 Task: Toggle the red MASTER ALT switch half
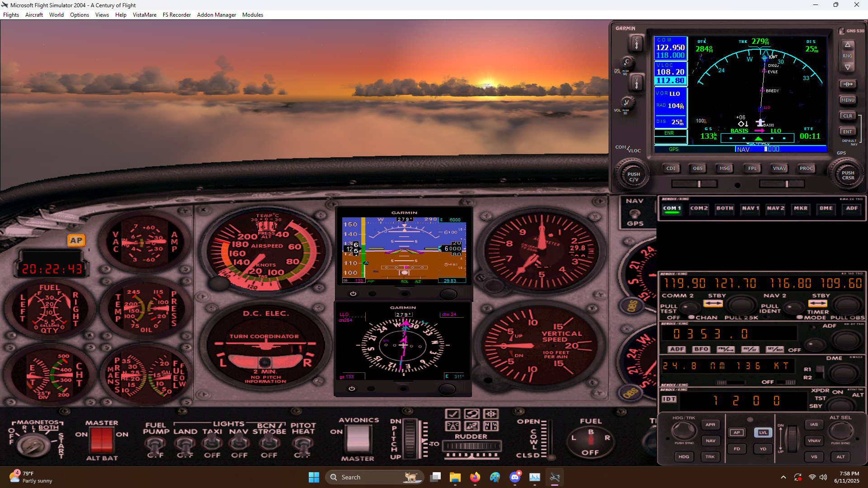point(96,440)
